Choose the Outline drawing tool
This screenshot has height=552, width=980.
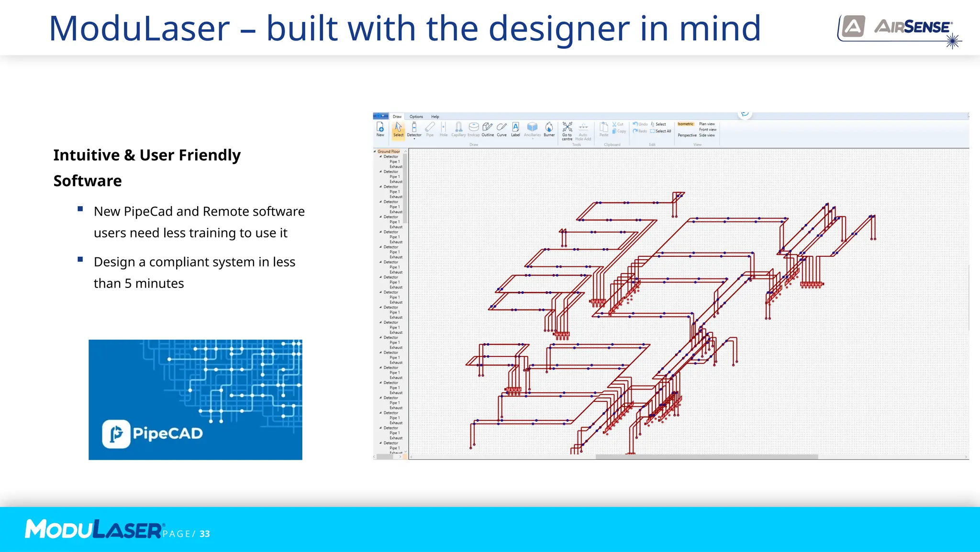[x=488, y=129]
